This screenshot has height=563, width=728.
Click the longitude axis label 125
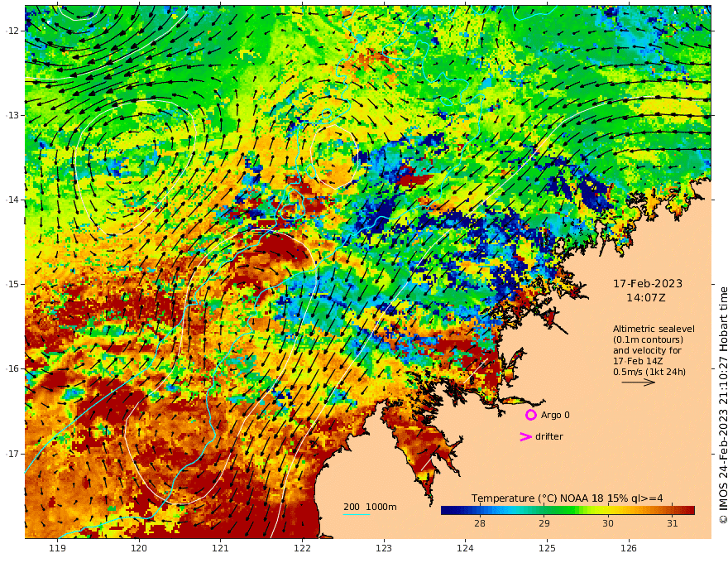click(x=547, y=548)
